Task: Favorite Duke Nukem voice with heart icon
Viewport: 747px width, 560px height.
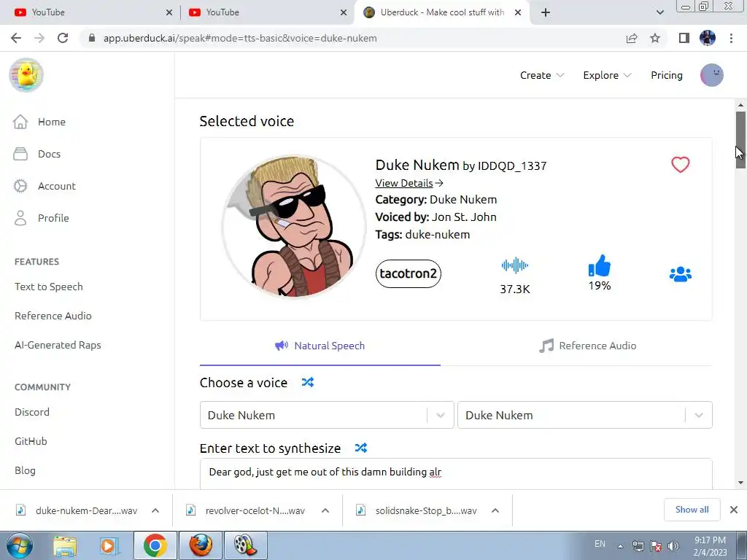Action: point(681,165)
